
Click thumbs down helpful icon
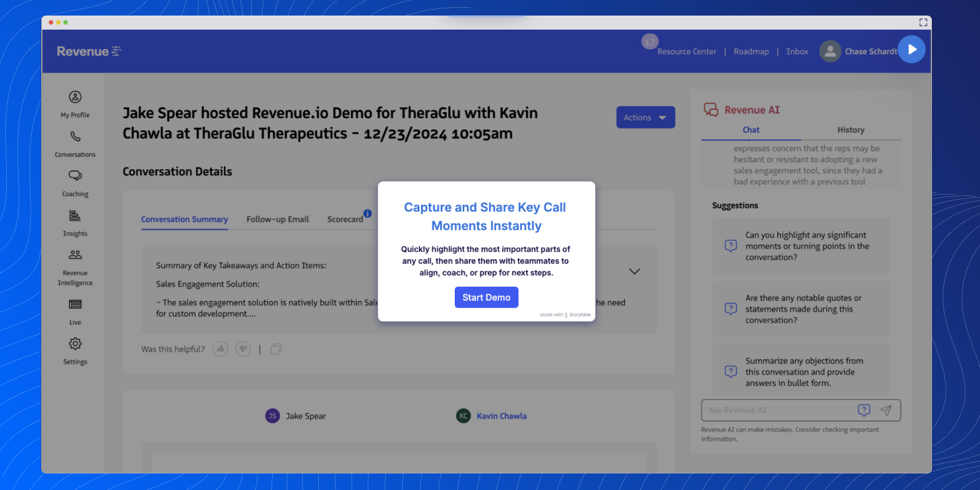243,349
